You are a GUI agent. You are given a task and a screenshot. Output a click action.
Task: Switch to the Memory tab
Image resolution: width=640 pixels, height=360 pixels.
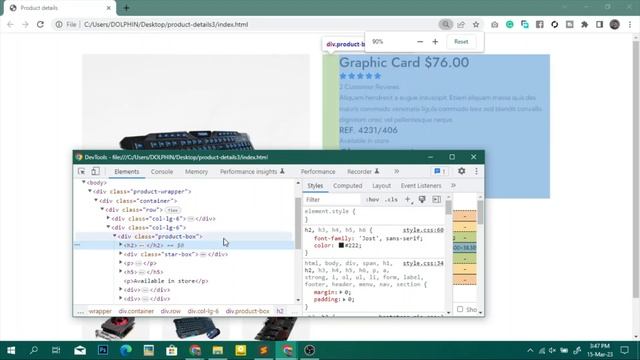196,172
